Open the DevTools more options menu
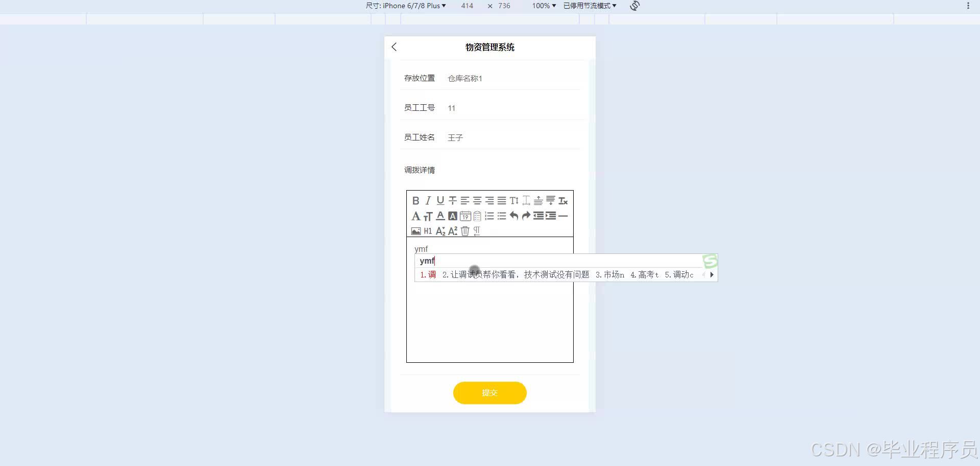This screenshot has height=466, width=980. 968,6
